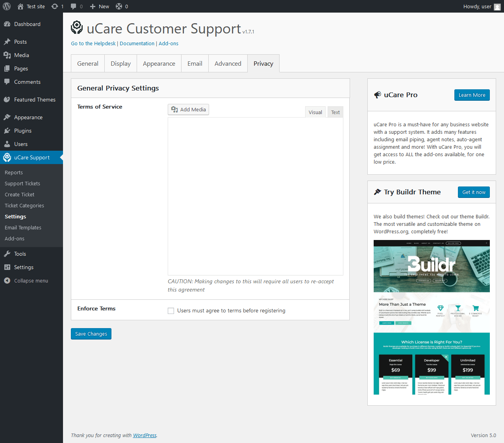Open the Email settings tab
Image resolution: width=504 pixels, height=443 pixels.
pyautogui.click(x=195, y=63)
